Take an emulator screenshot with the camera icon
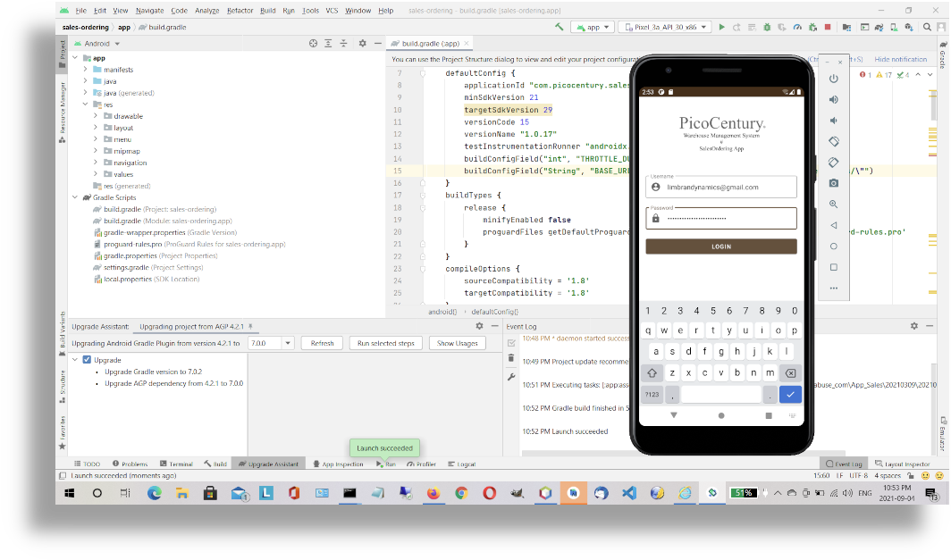The image size is (951, 560). [x=834, y=183]
